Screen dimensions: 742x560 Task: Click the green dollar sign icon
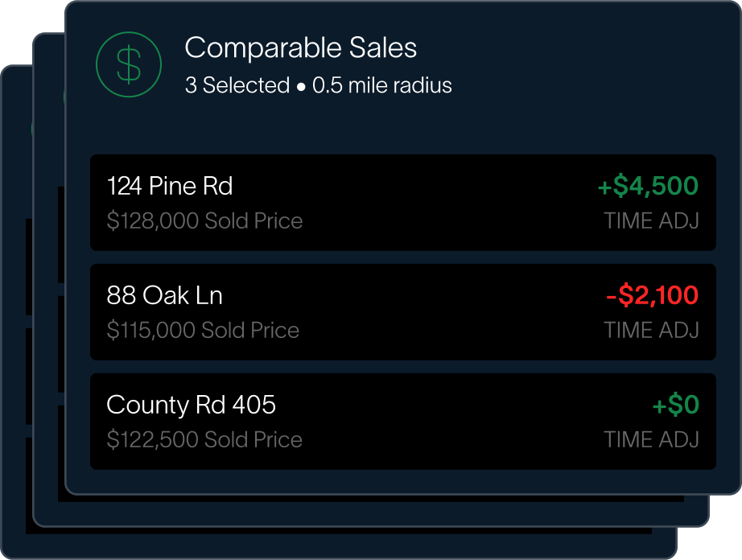128,65
